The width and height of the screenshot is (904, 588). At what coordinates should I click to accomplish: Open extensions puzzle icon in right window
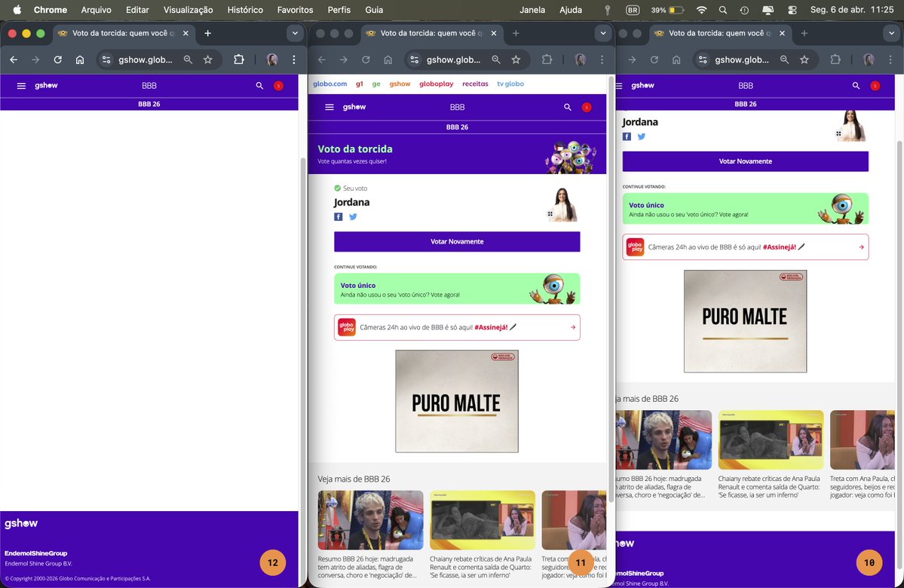[x=835, y=60]
